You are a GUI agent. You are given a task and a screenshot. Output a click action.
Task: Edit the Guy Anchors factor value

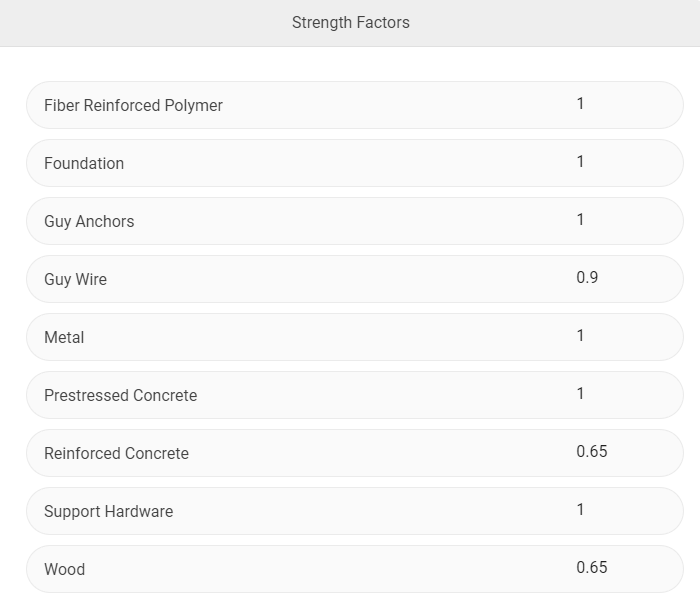pyautogui.click(x=581, y=220)
